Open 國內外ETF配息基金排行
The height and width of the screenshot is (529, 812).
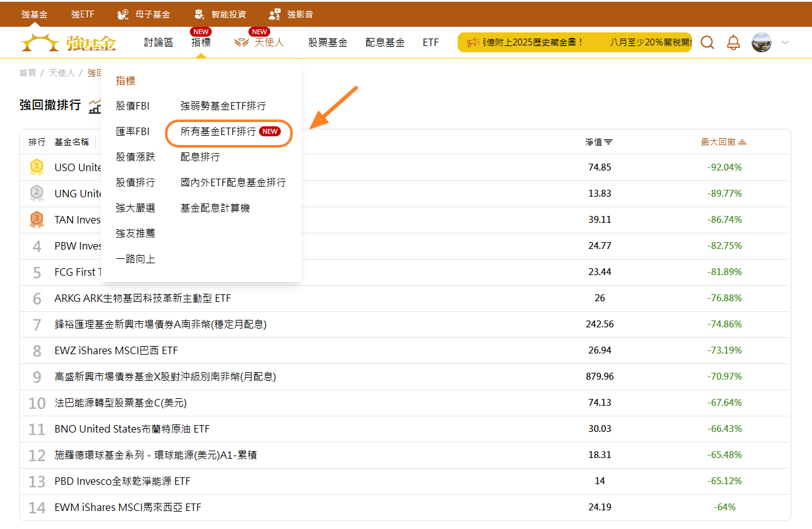pos(233,182)
